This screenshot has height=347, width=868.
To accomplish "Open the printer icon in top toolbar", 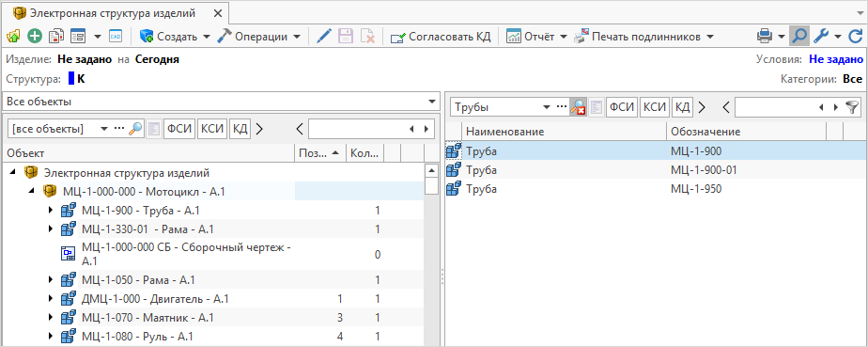I will 765,37.
